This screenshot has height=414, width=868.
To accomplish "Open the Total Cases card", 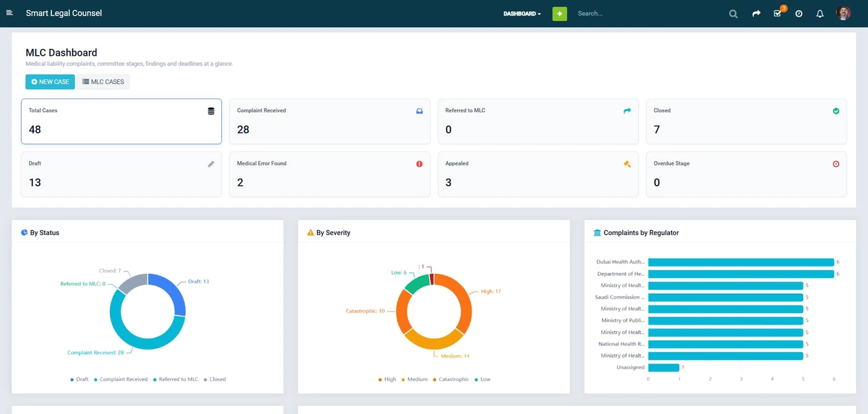I will click(122, 121).
